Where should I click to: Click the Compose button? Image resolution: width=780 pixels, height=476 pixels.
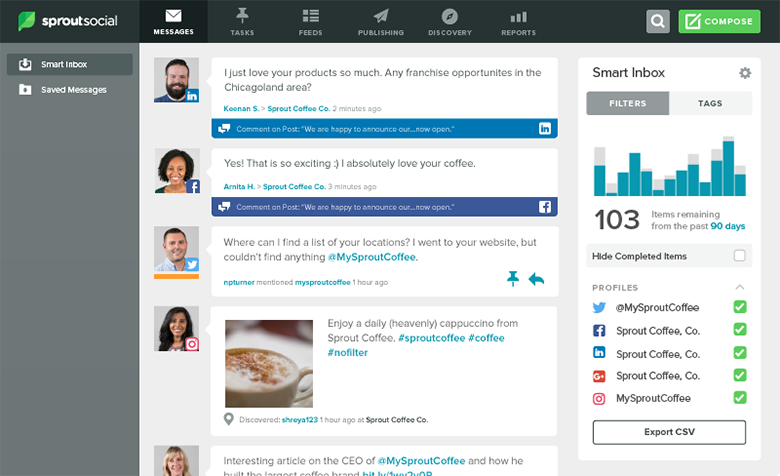[719, 21]
